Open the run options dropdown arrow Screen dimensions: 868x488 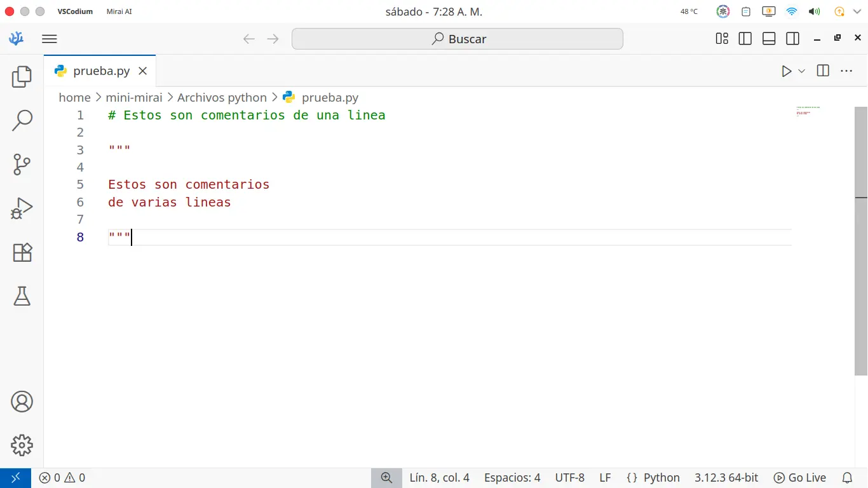click(802, 71)
